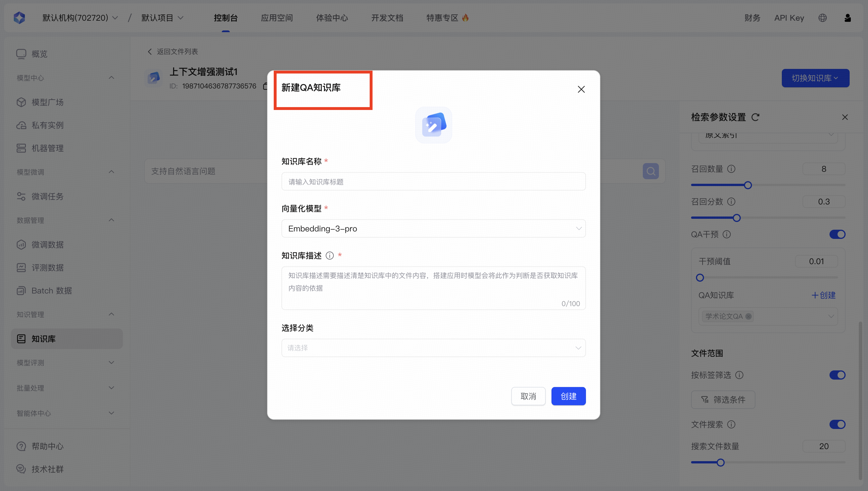Click info icon beside 召回数量
The height and width of the screenshot is (491, 868).
click(x=731, y=169)
